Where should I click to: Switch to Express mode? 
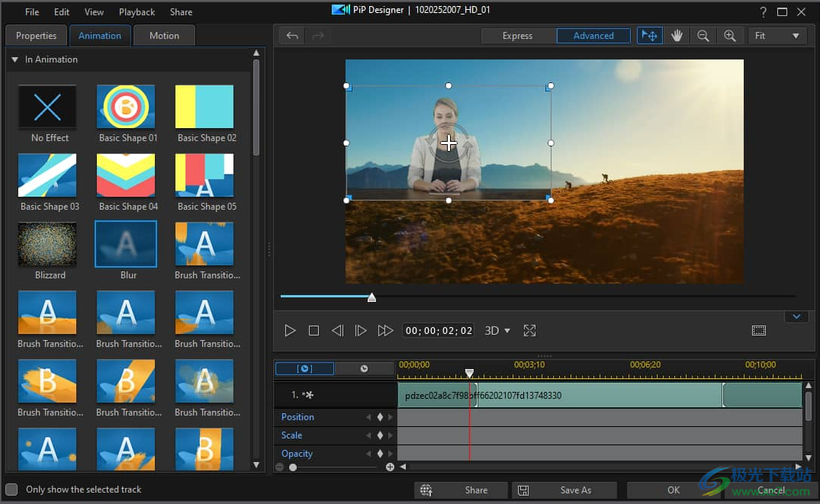point(518,36)
